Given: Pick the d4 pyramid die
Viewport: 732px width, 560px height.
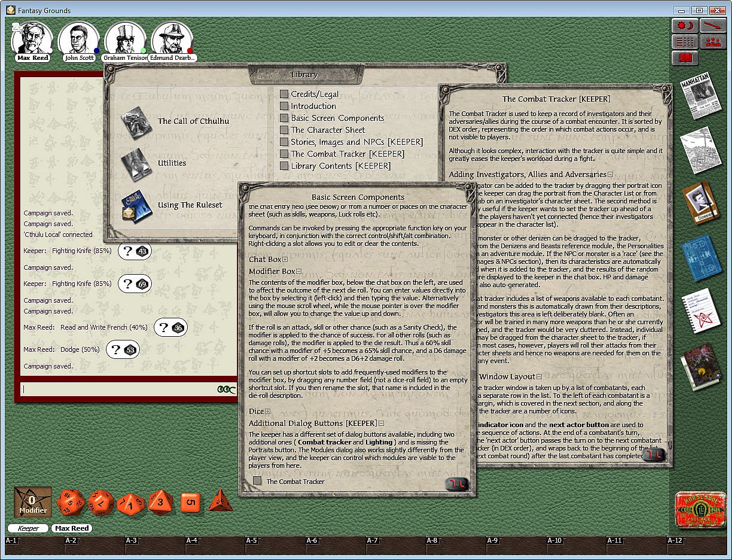Looking at the screenshot, I should 220,500.
